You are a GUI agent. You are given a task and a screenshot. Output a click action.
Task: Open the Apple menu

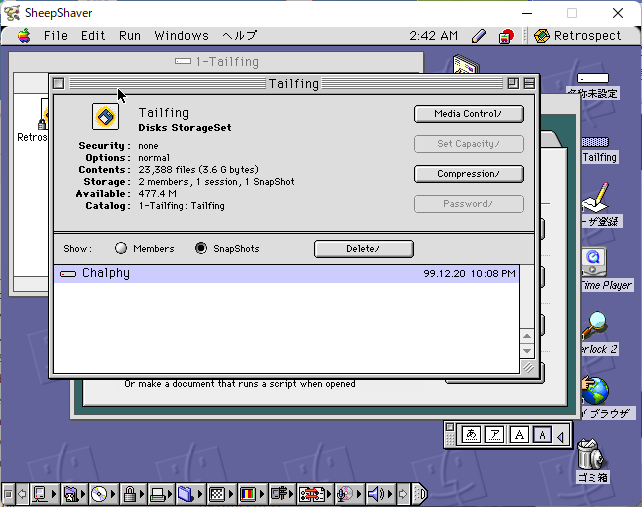[x=24, y=36]
